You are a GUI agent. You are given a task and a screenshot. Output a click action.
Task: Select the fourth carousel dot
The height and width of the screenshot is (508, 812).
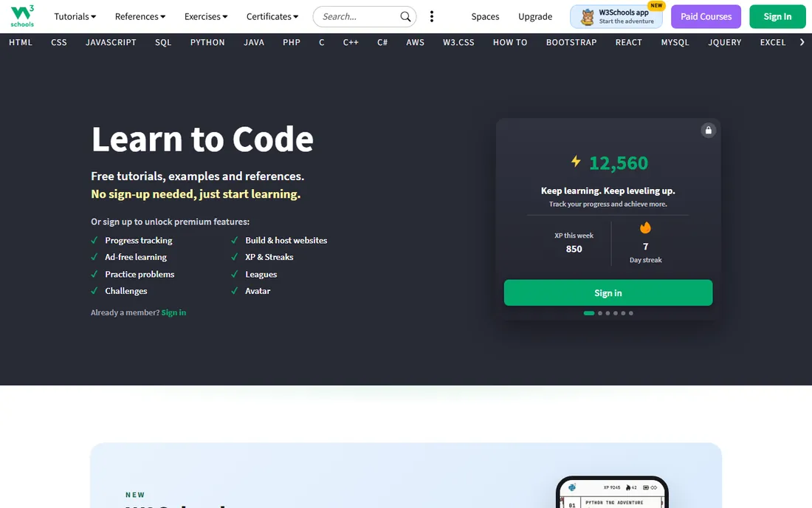pos(616,313)
